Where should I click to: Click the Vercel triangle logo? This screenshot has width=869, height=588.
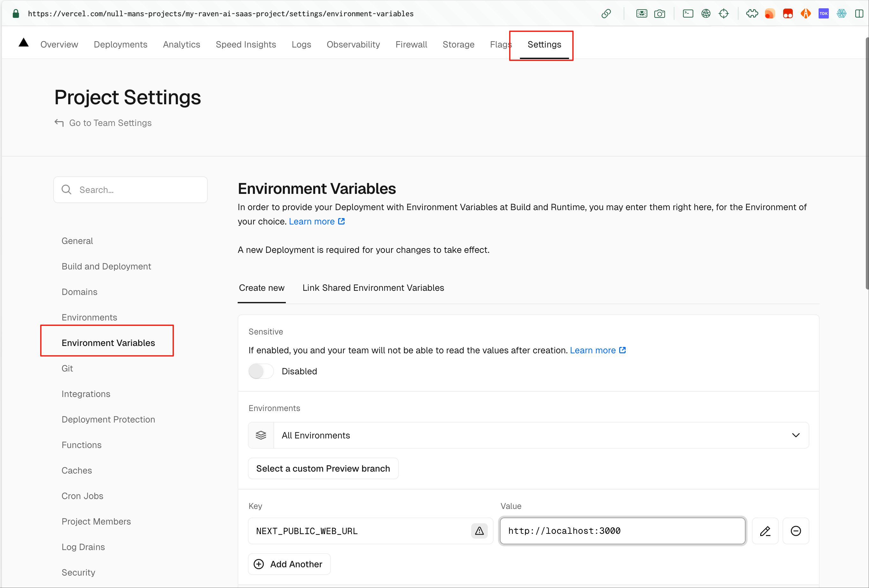[x=24, y=43]
